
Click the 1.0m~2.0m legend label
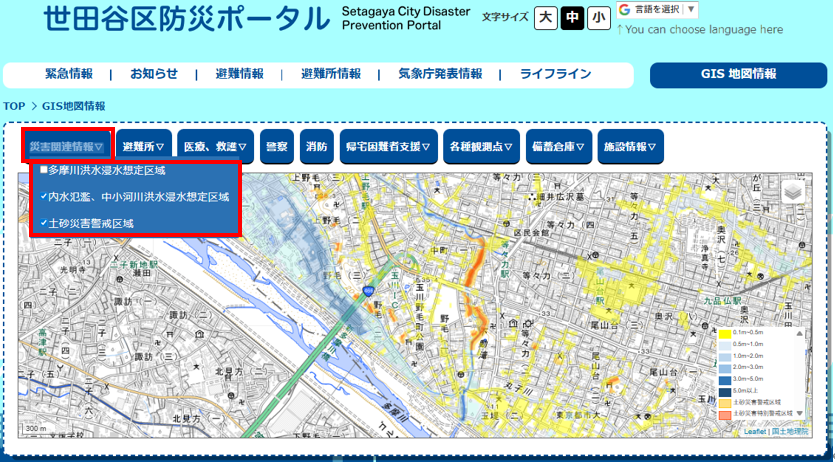click(x=748, y=355)
